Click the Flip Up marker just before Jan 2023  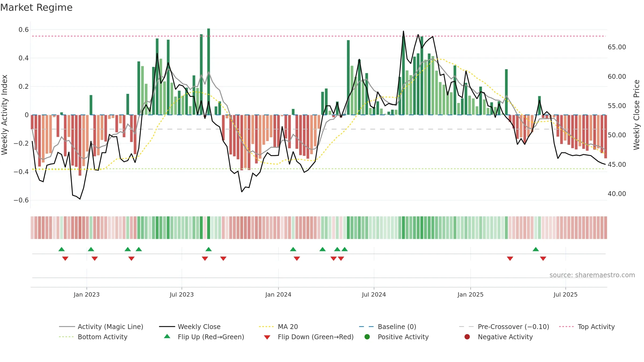(61, 249)
